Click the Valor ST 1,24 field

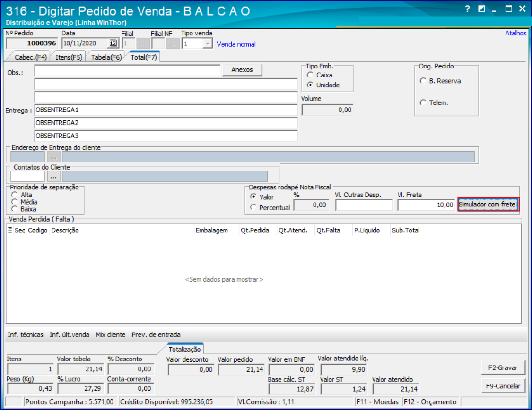[344, 389]
